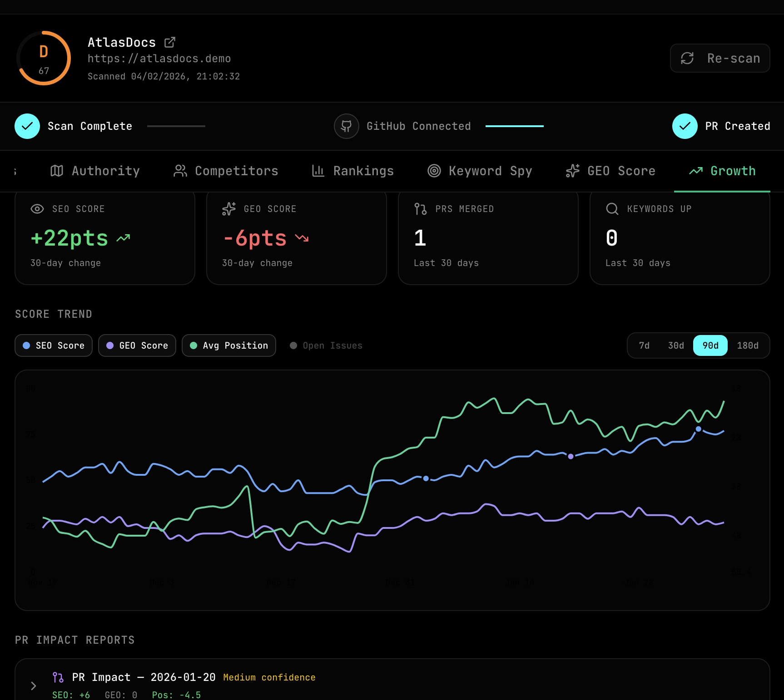The width and height of the screenshot is (784, 700).
Task: Click the eye icon on SEO Score card
Action: click(x=37, y=209)
